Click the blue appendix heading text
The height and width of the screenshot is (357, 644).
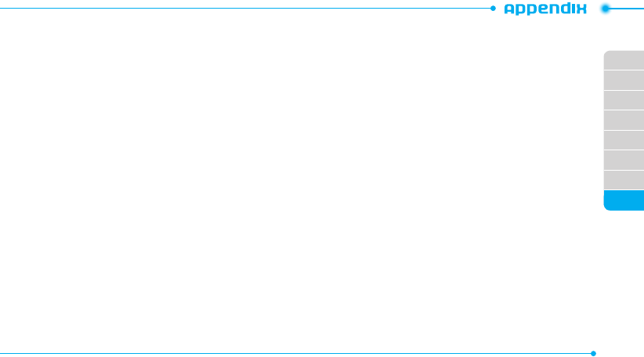(x=545, y=9)
